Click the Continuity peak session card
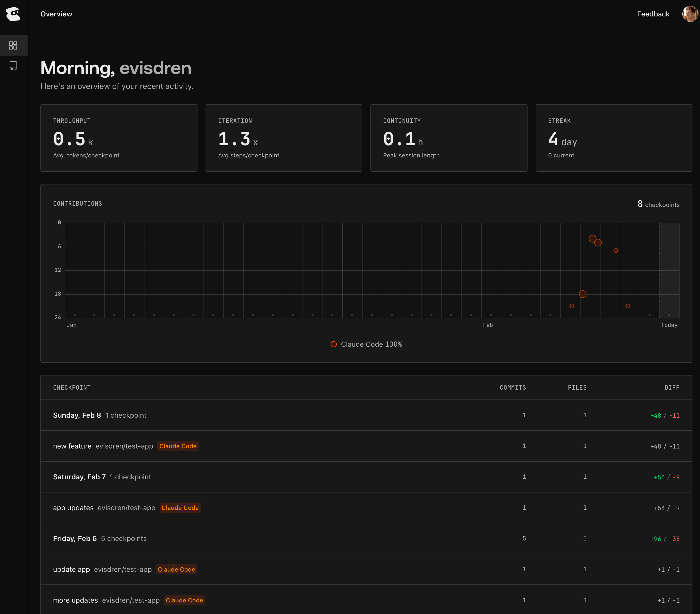This screenshot has height=614, width=700. [449, 138]
